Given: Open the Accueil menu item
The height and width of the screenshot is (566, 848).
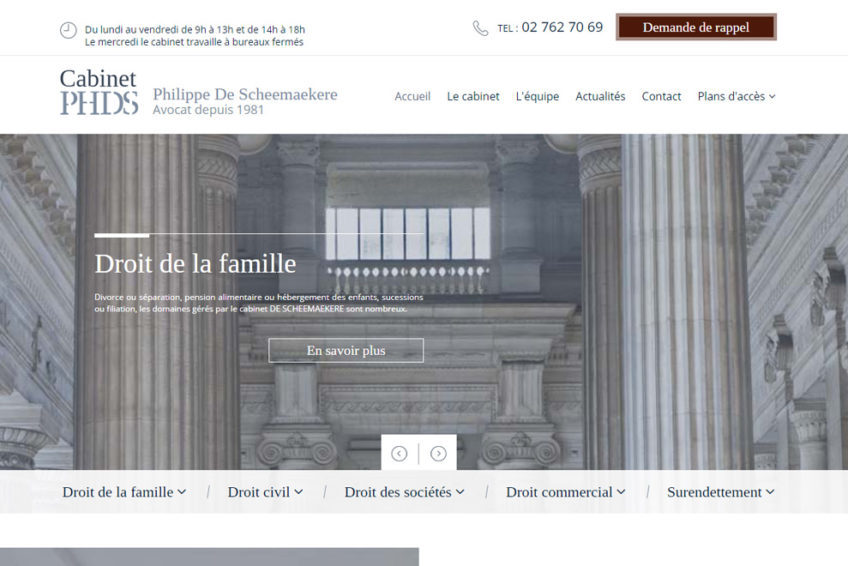Looking at the screenshot, I should 412,96.
